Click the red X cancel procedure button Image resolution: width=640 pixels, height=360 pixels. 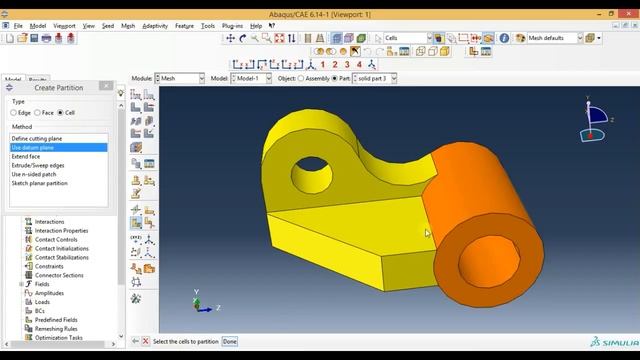pos(145,341)
